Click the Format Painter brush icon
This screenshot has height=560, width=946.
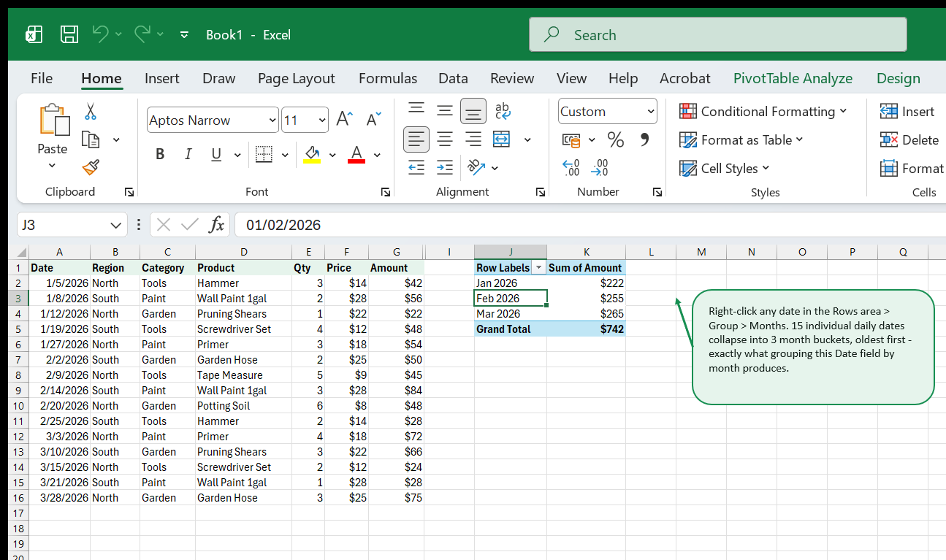tap(91, 168)
